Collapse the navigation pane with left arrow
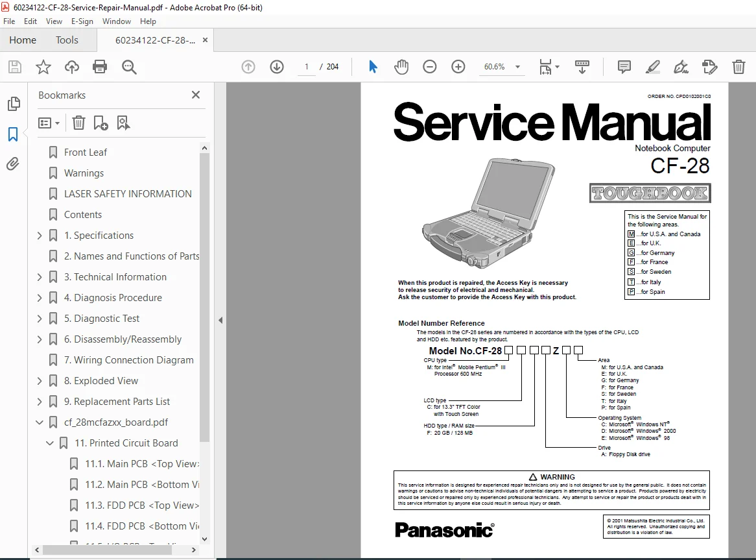The image size is (756, 560). pyautogui.click(x=220, y=320)
